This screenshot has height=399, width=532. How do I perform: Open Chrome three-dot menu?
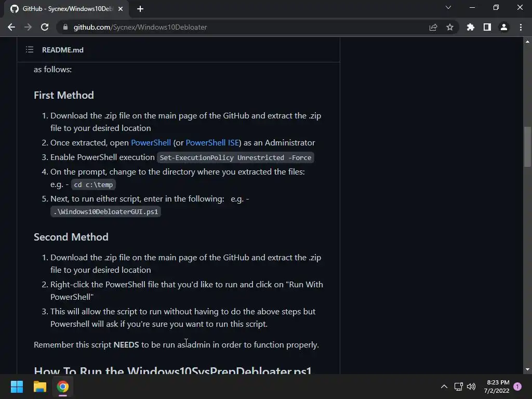coord(521,27)
